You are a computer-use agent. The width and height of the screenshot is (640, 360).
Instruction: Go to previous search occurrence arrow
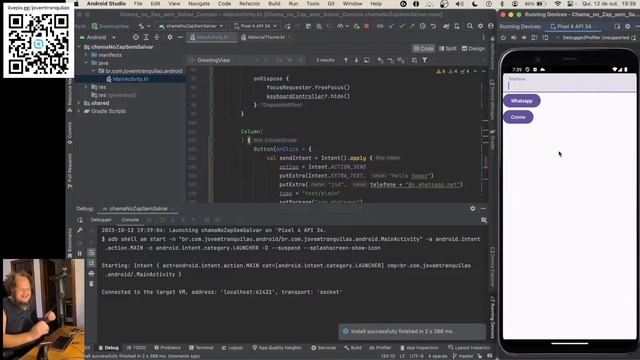coord(346,60)
